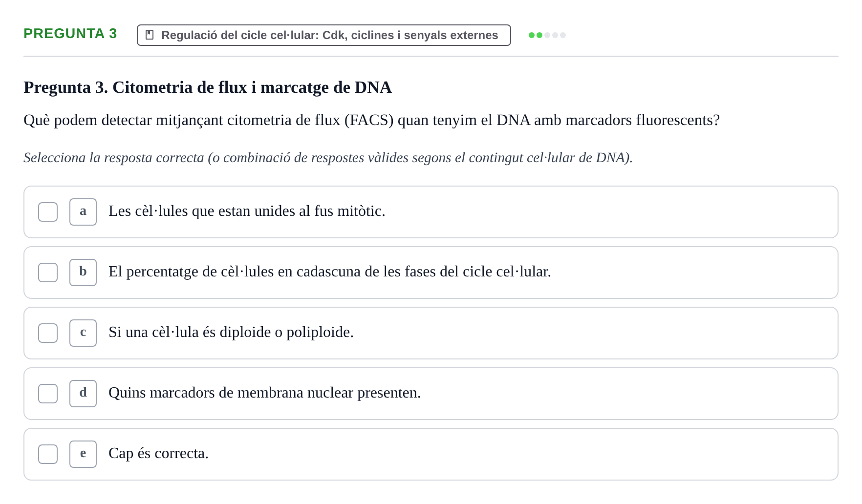The image size is (862, 504).
Task: Click the bookmark icon in the topic tag
Action: [x=150, y=35]
